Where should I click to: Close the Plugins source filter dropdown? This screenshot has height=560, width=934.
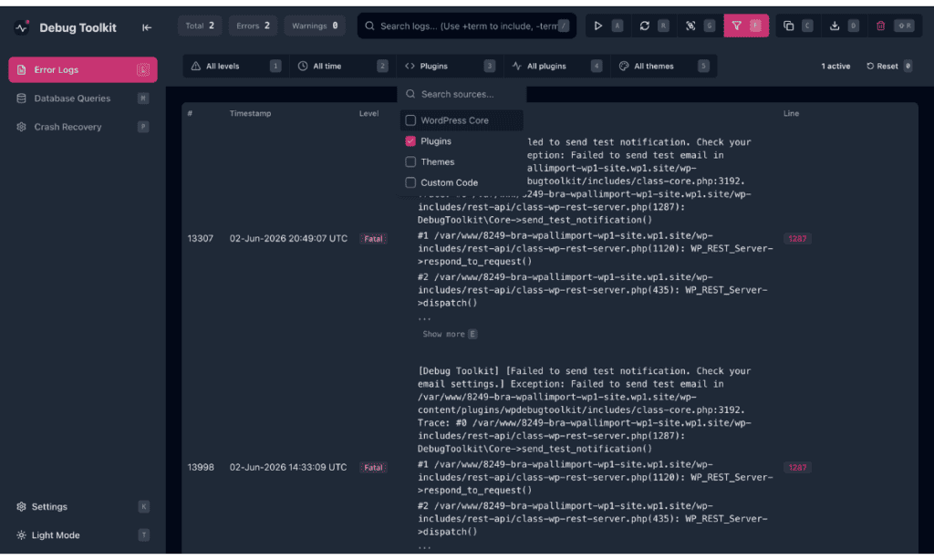pos(450,67)
